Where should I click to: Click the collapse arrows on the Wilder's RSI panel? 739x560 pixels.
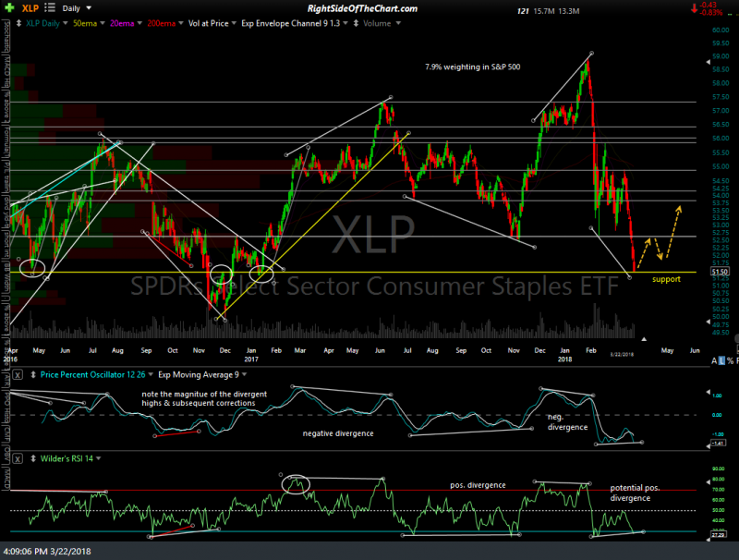(x=32, y=457)
